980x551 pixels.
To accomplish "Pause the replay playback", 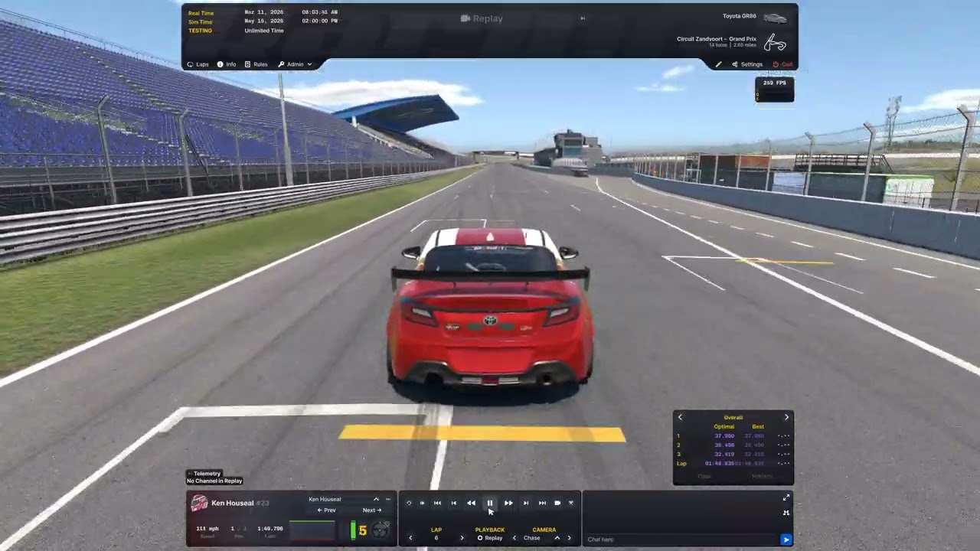I will click(x=489, y=503).
